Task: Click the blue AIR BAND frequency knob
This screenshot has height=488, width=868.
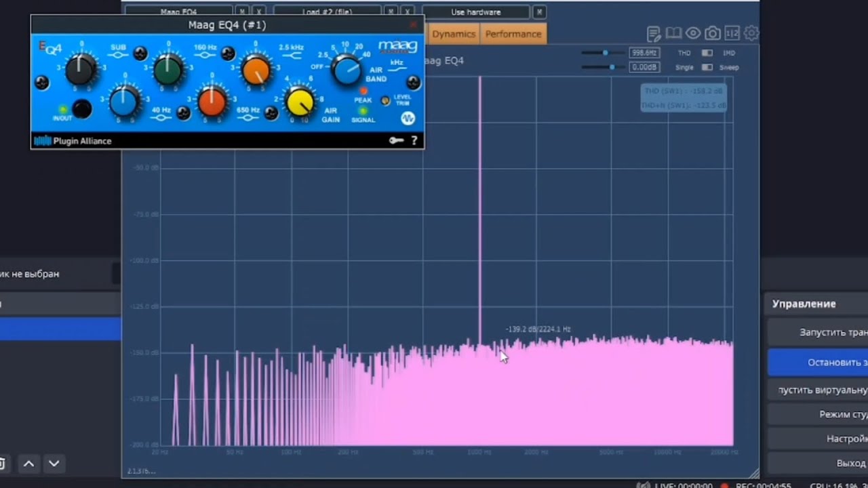Action: point(347,70)
